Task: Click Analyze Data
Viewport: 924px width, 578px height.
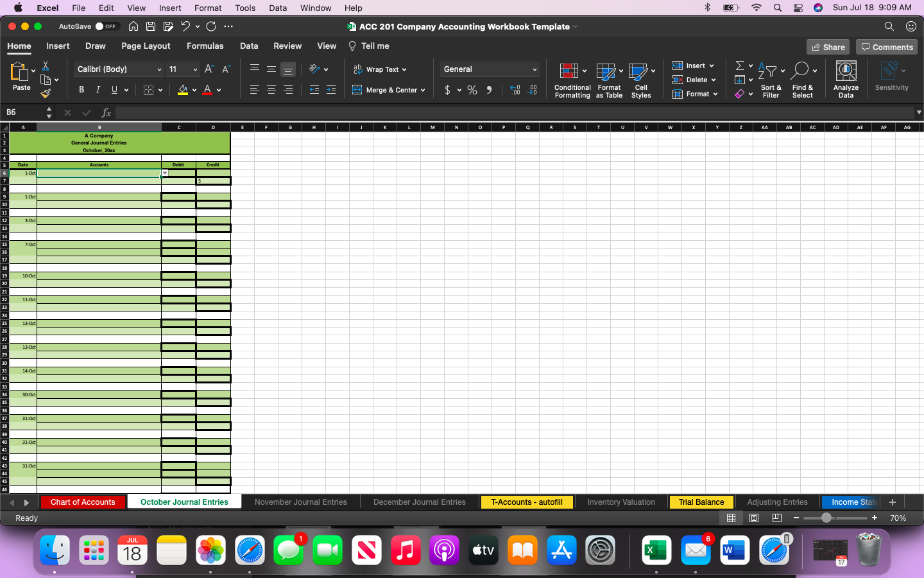Action: (846, 80)
